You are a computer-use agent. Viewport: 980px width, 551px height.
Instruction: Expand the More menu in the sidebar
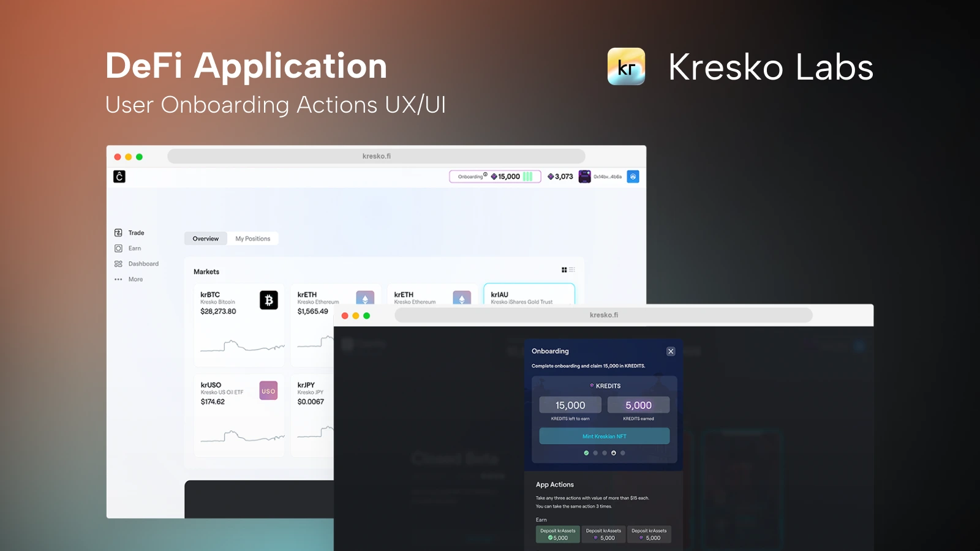pyautogui.click(x=129, y=279)
